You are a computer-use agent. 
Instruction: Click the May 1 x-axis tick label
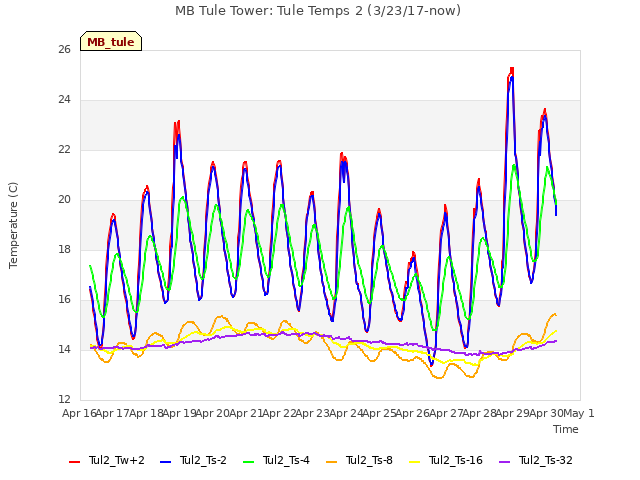[579, 413]
